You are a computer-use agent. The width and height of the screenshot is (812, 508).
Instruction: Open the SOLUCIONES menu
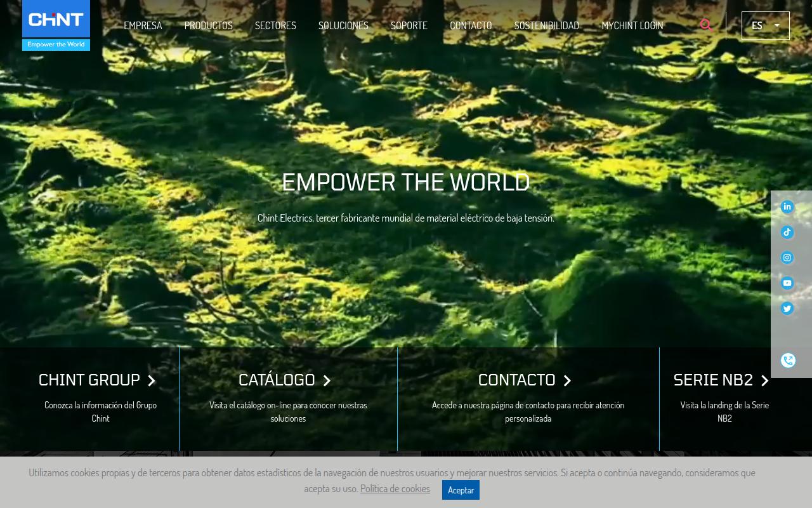[343, 25]
